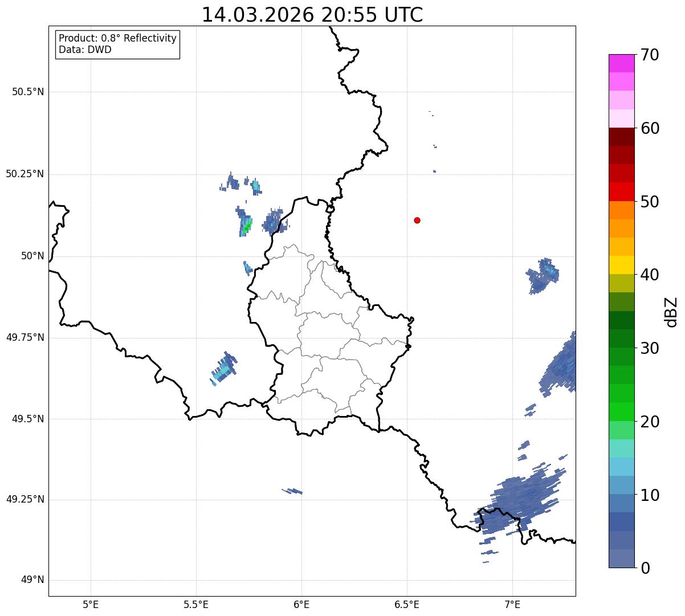Click the "49.75°N" latitude tick label
This screenshot has height=616, width=685.
coord(25,337)
